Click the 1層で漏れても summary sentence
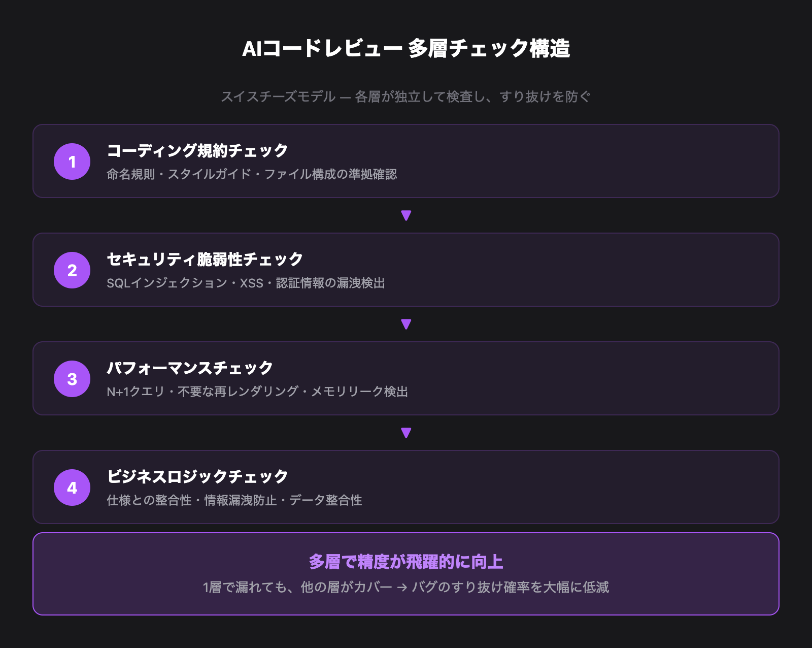The height and width of the screenshot is (648, 812). [406, 588]
